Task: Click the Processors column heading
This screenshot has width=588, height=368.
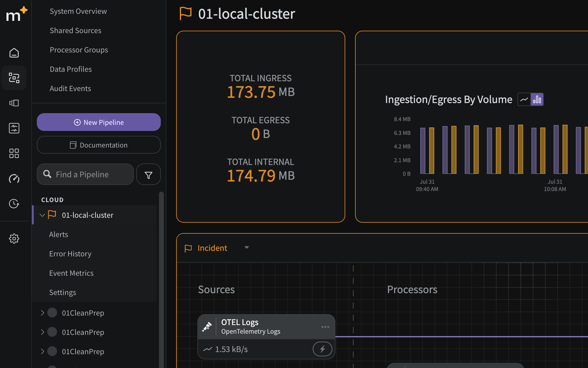Action: [x=412, y=290]
